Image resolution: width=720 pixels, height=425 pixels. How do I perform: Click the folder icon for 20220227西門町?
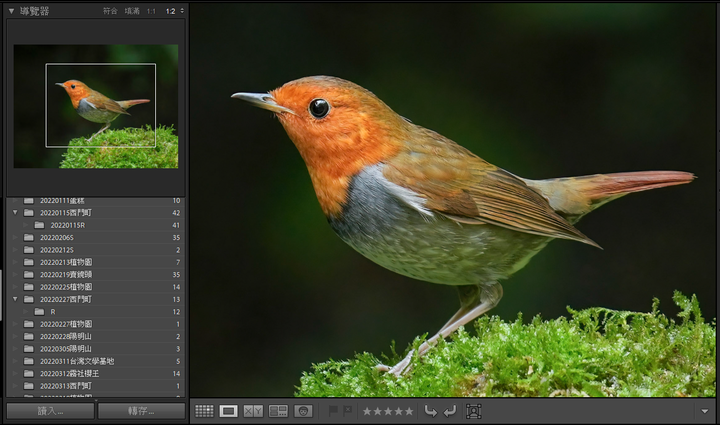(x=29, y=299)
